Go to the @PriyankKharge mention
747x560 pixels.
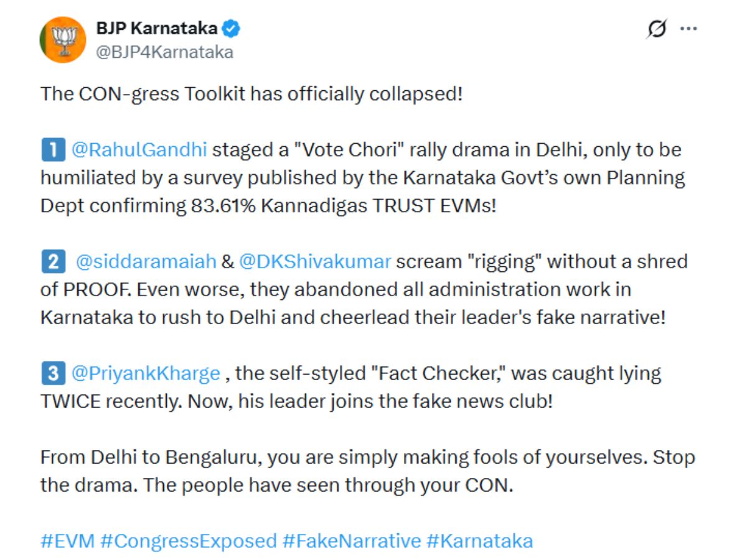coord(146,373)
